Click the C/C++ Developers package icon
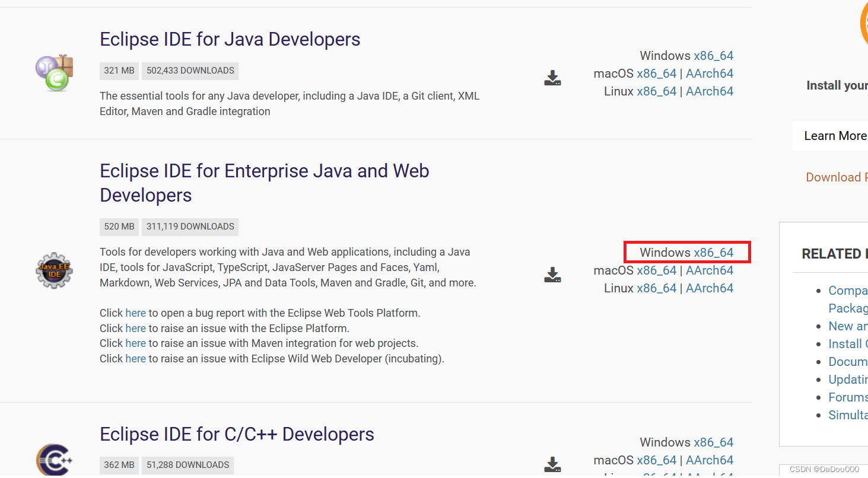This screenshot has width=868, height=478. 54,461
